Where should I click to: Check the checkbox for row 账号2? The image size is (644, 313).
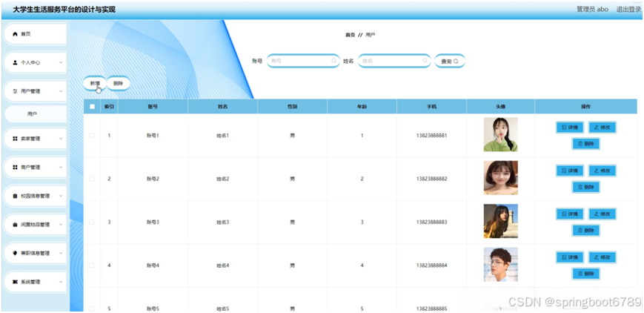coord(92,179)
